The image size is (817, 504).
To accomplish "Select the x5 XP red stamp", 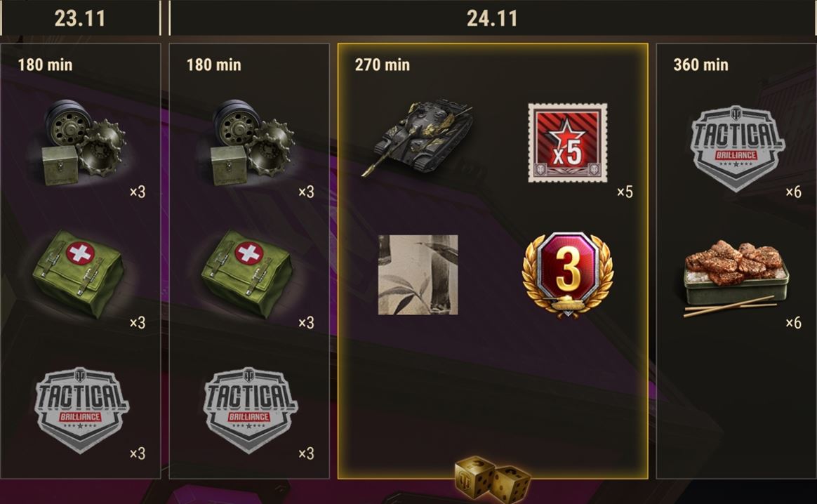I will 567,142.
